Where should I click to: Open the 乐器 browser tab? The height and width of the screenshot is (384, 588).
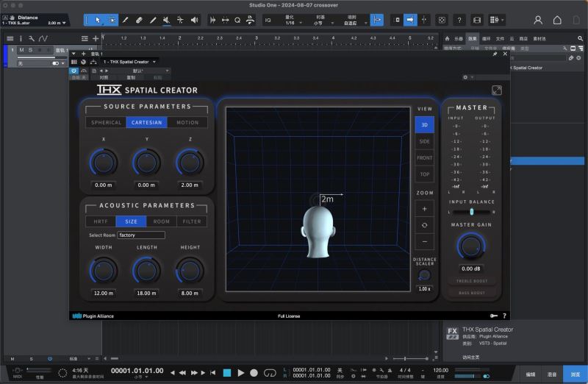[x=459, y=39]
